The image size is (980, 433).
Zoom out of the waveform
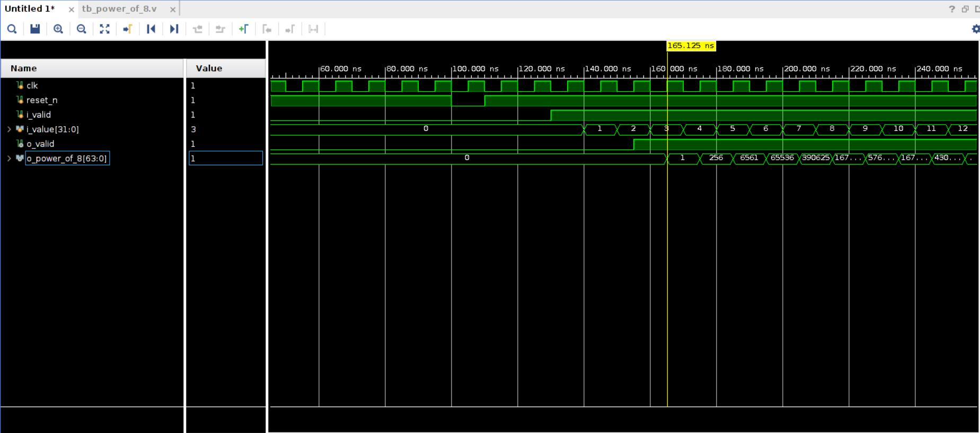(81, 29)
